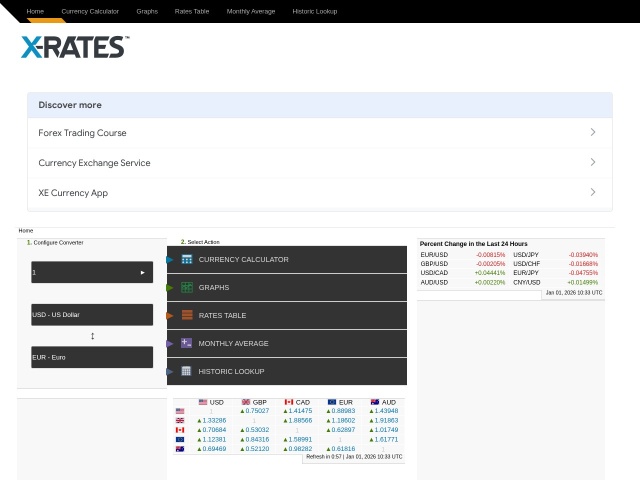This screenshot has height=480, width=640.
Task: Click the GBP/USD pair link
Action: pos(434,264)
